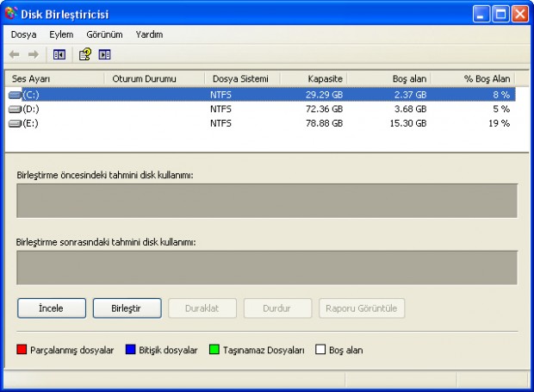This screenshot has width=534, height=392.
Task: Click the Disk Birleştiricisi title bar icon
Action: 11,14
